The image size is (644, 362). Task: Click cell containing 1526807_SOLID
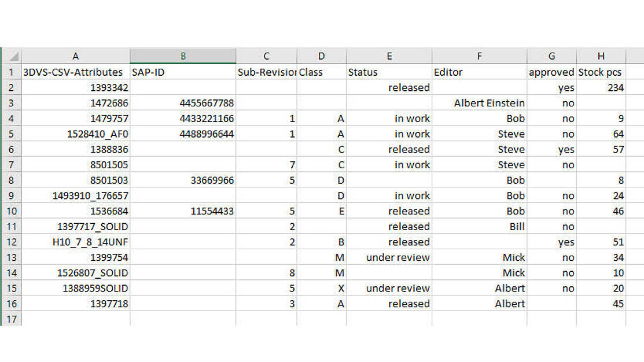[x=76, y=273]
